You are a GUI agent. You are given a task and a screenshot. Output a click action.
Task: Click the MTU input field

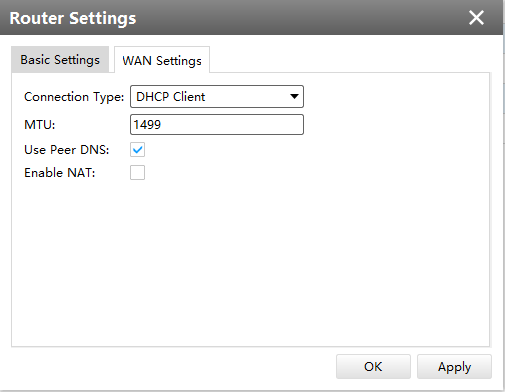click(x=217, y=125)
